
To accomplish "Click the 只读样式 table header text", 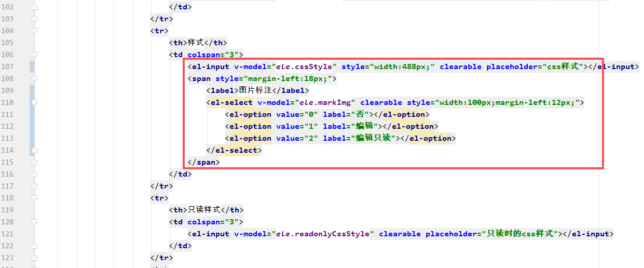I will pyautogui.click(x=204, y=210).
